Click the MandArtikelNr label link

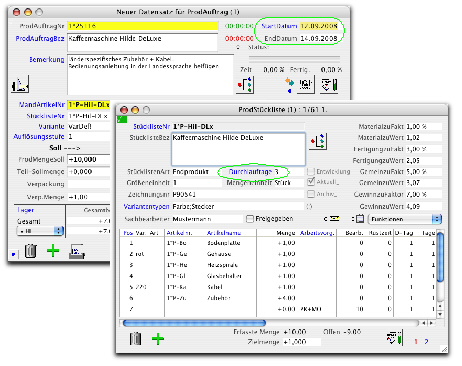pyautogui.click(x=42, y=105)
